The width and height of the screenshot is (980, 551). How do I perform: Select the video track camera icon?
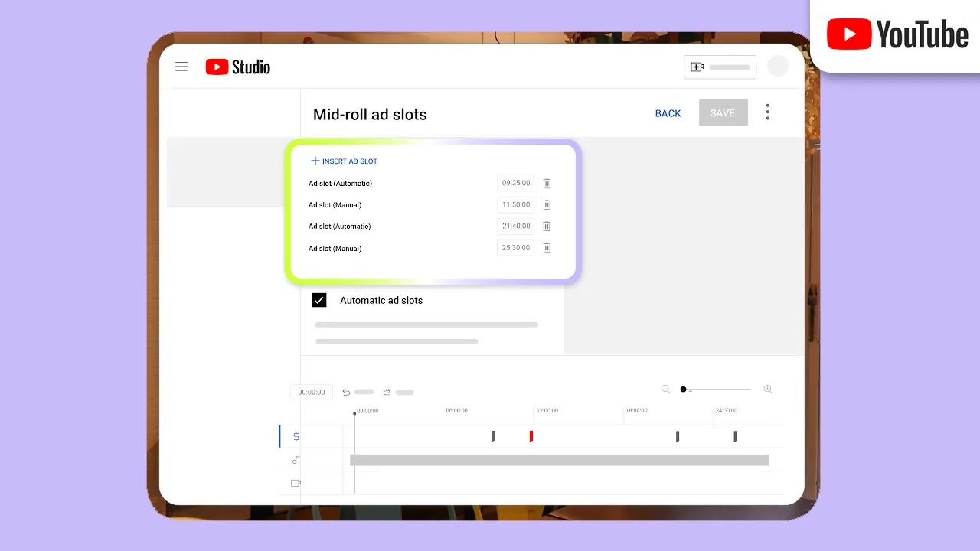(x=296, y=483)
